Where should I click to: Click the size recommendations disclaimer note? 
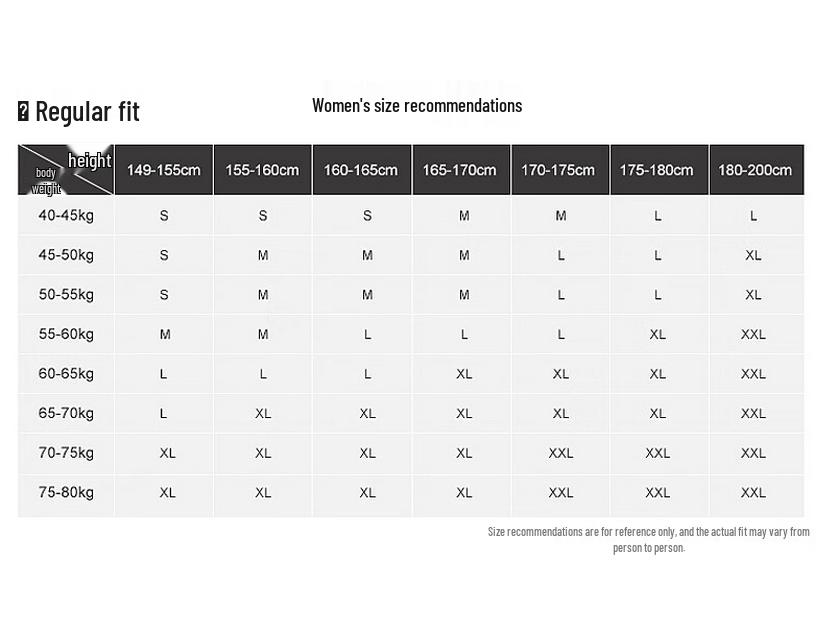point(648,539)
